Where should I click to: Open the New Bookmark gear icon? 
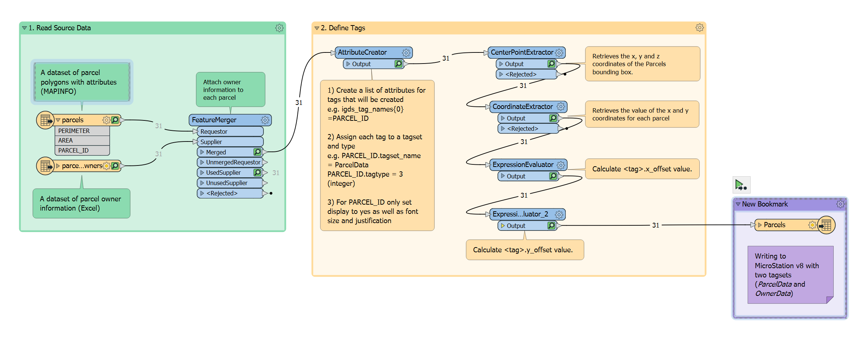841,204
